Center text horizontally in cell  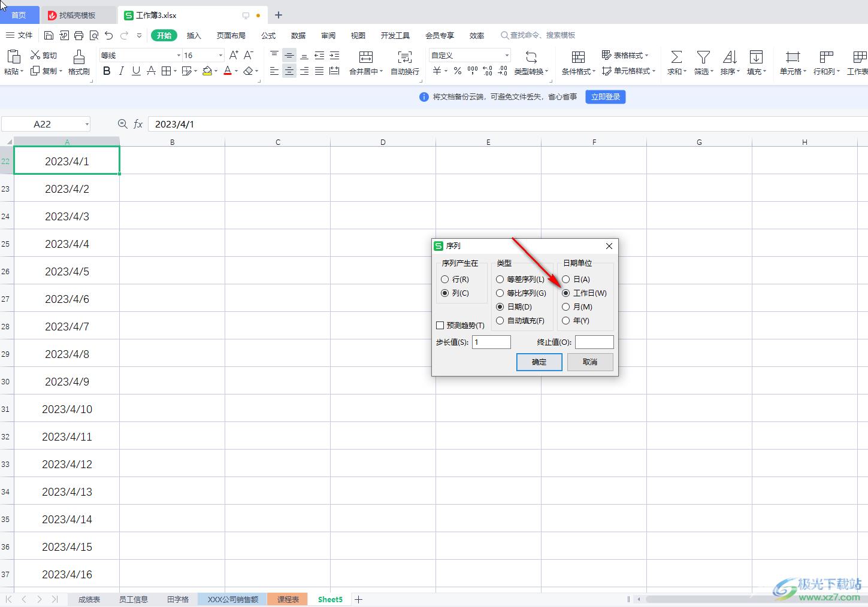pos(289,71)
